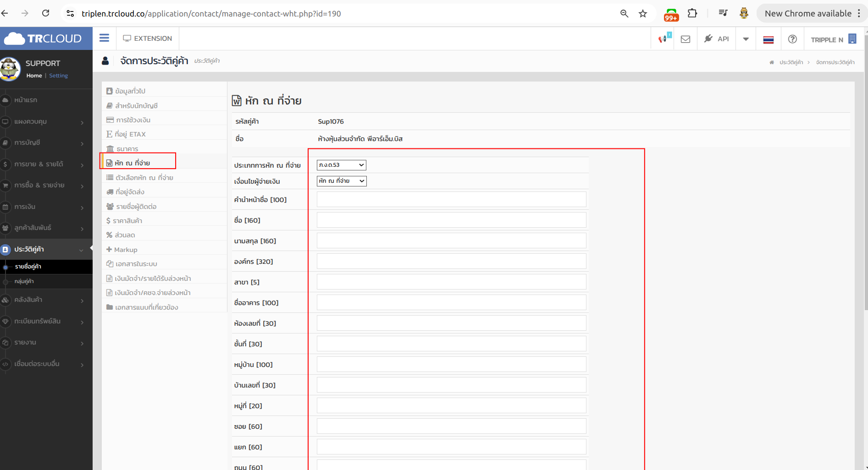This screenshot has width=868, height=470.
Task: Expand คลังสินค้า sidebar menu
Action: 46,300
